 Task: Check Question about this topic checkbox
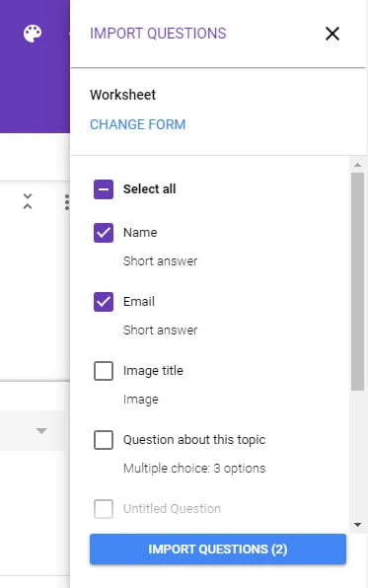click(104, 440)
